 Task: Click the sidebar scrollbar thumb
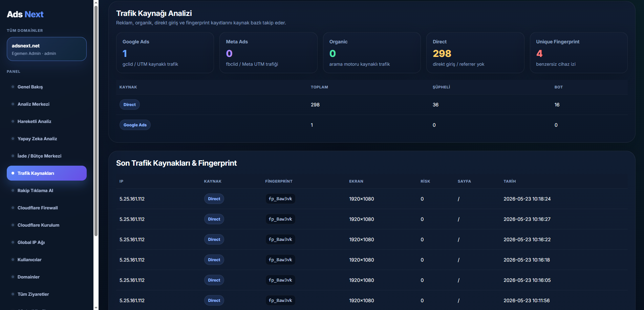coord(96,121)
